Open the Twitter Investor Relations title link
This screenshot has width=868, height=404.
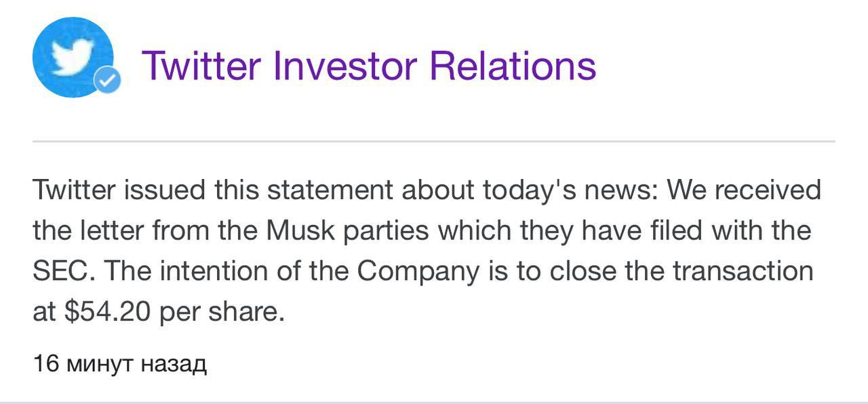pos(368,65)
